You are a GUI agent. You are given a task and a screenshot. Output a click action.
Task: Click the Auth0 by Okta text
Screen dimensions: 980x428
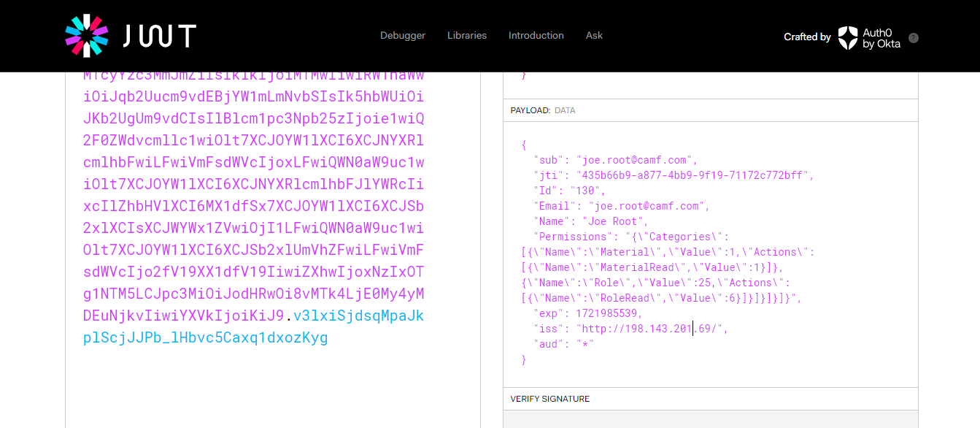[881, 38]
